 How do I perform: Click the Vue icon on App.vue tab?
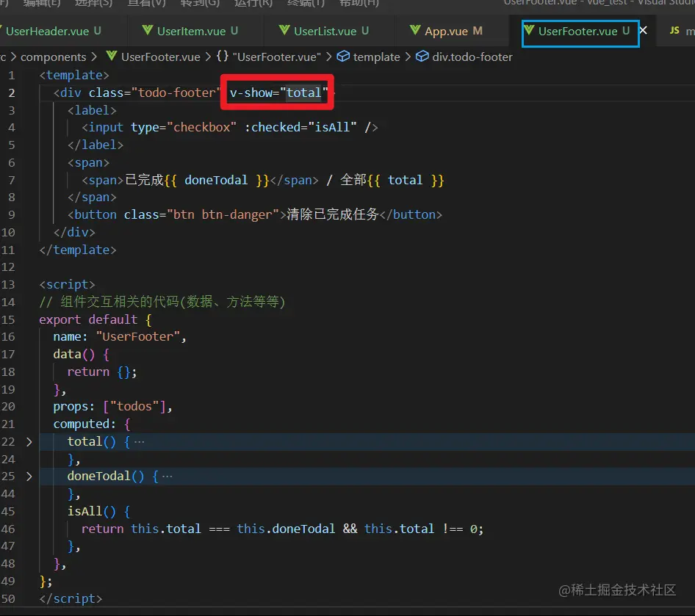(415, 30)
